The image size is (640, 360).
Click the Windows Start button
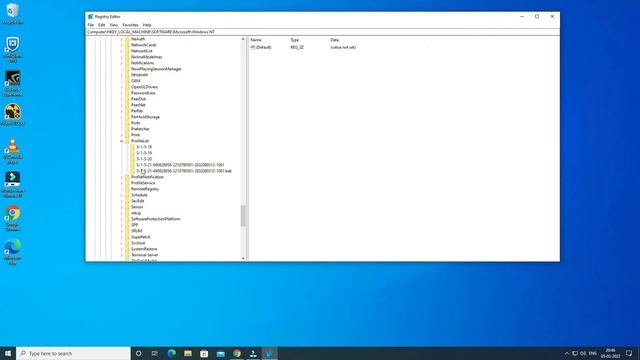(8, 353)
